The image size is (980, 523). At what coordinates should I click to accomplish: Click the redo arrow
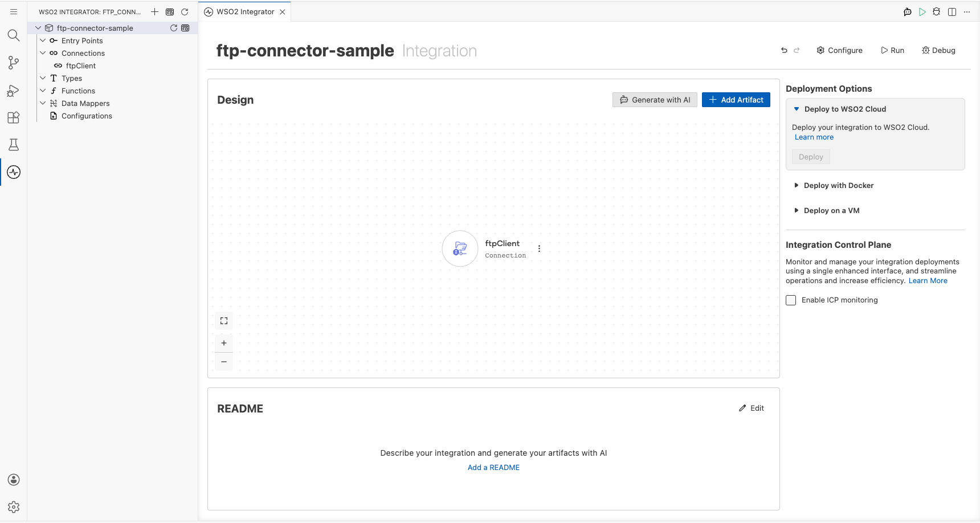point(797,50)
